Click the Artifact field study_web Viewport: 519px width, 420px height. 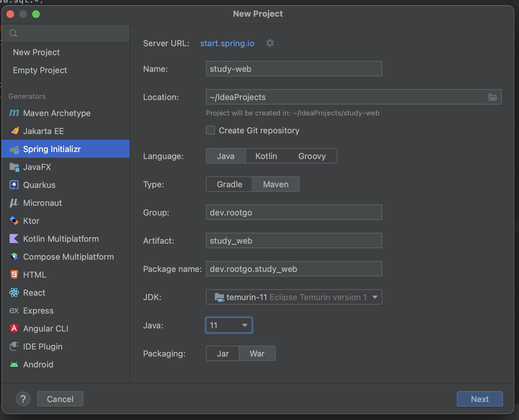pyautogui.click(x=294, y=241)
